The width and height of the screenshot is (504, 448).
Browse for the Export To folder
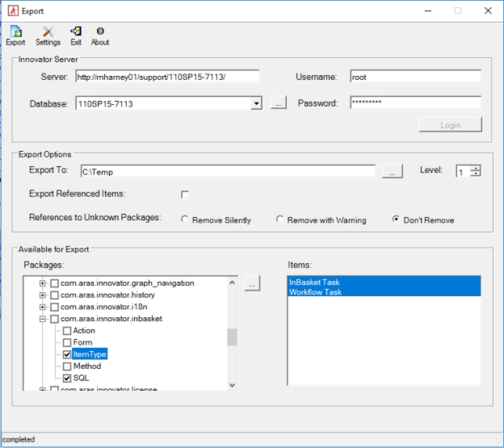392,171
